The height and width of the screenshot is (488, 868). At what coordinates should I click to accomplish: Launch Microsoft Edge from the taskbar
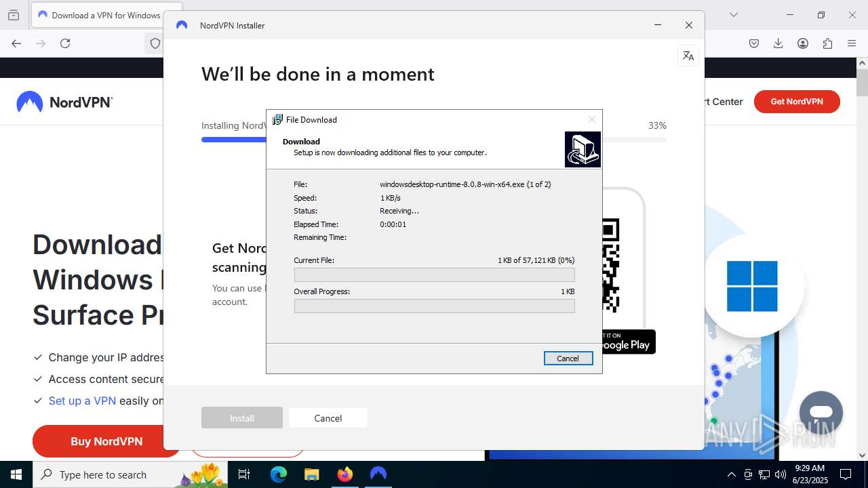pos(279,474)
